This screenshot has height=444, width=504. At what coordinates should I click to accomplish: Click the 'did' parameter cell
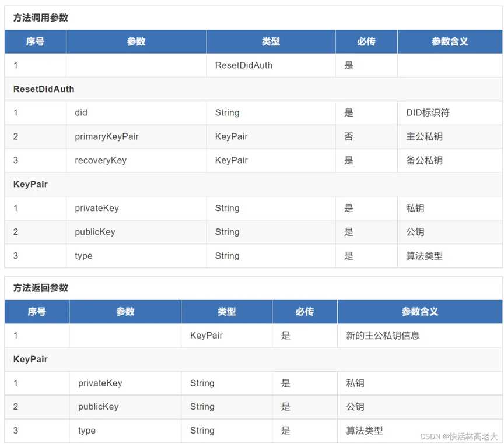(81, 112)
